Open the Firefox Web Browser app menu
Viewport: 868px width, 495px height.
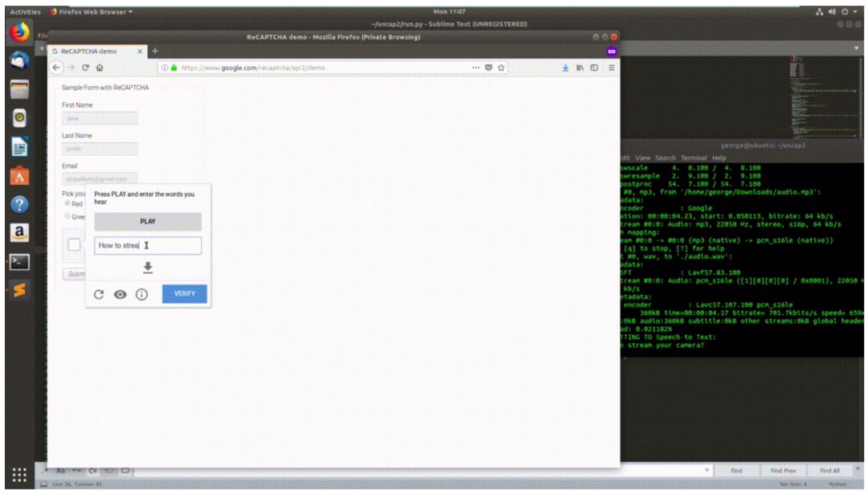[92, 11]
